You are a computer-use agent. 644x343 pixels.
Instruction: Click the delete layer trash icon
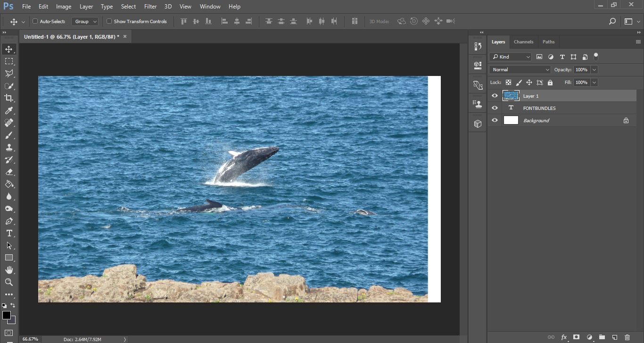pyautogui.click(x=627, y=337)
